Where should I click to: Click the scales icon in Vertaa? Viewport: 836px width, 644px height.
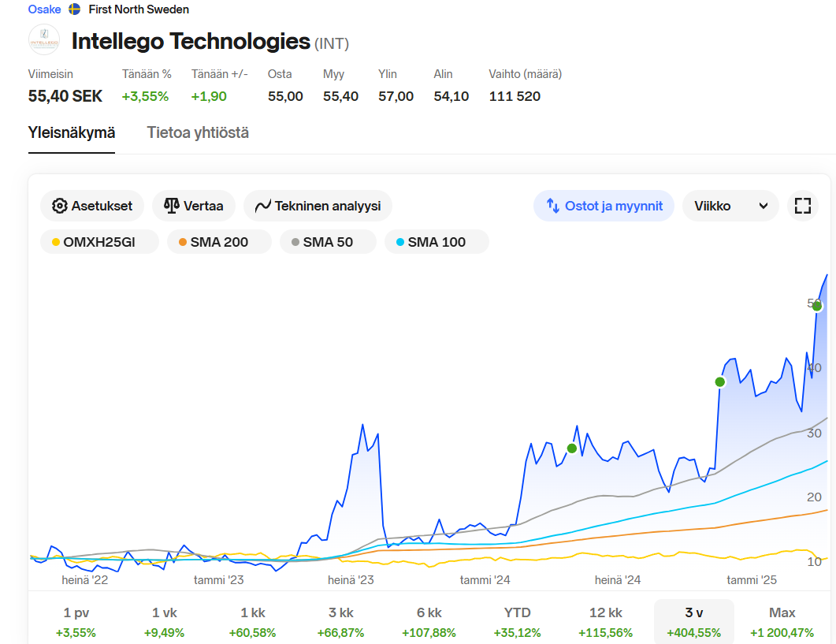171,206
